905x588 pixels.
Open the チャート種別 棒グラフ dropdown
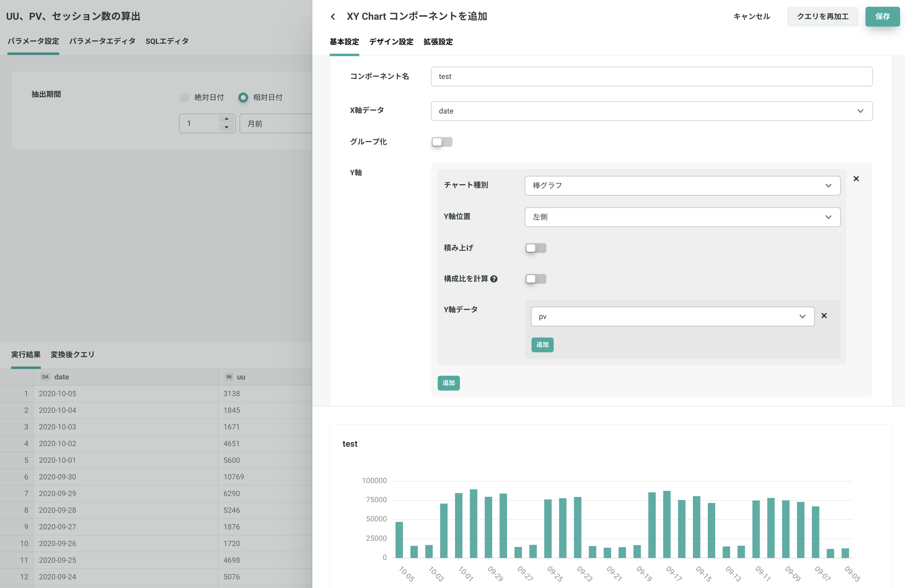click(682, 185)
